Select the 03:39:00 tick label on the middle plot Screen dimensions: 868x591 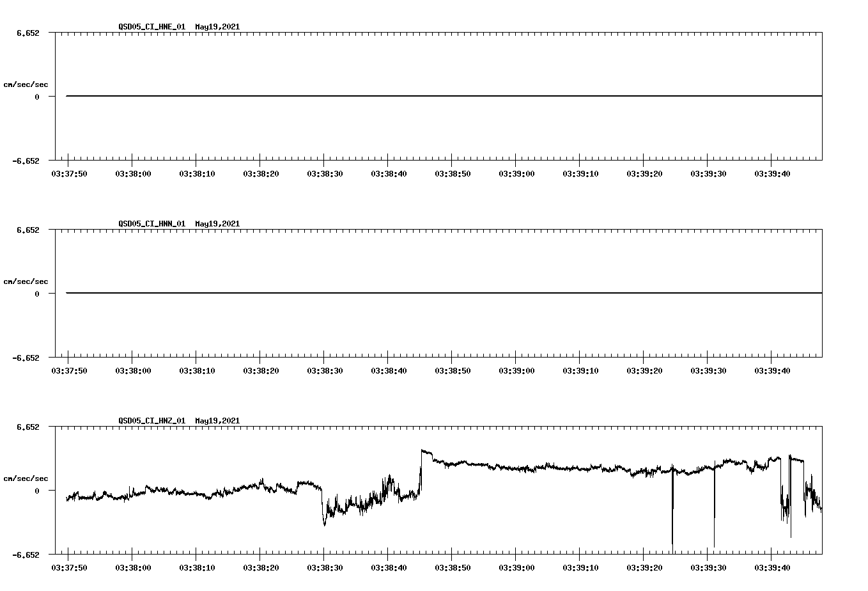pyautogui.click(x=516, y=370)
